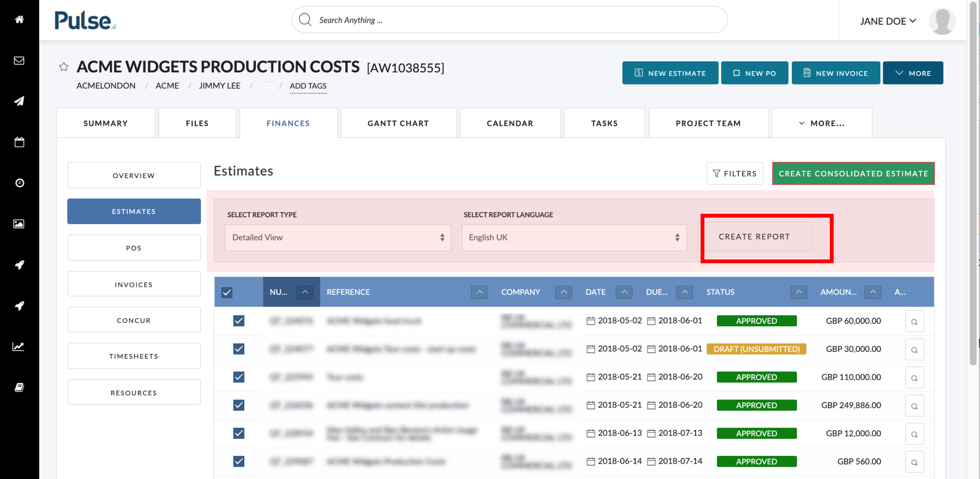The image size is (980, 479).
Task: Toggle the select-all checkbox in the table header
Action: click(x=227, y=293)
